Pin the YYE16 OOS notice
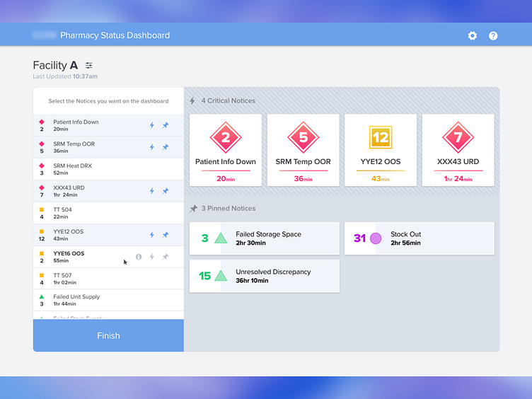The height and width of the screenshot is (399, 532). pos(166,257)
